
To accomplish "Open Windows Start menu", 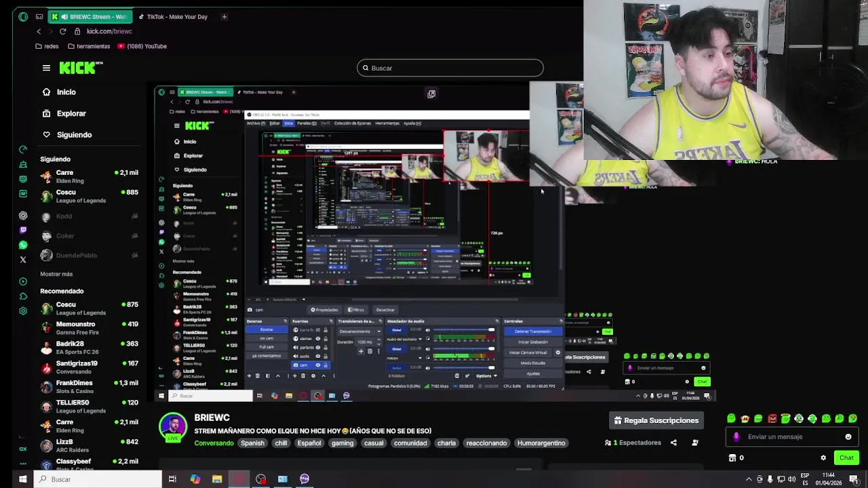I will [22, 479].
